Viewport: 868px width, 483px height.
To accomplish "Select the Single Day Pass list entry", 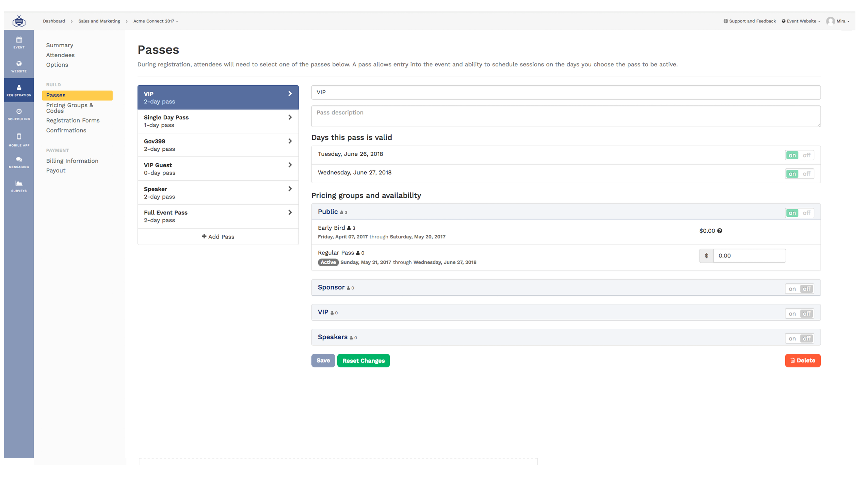I will tap(218, 121).
